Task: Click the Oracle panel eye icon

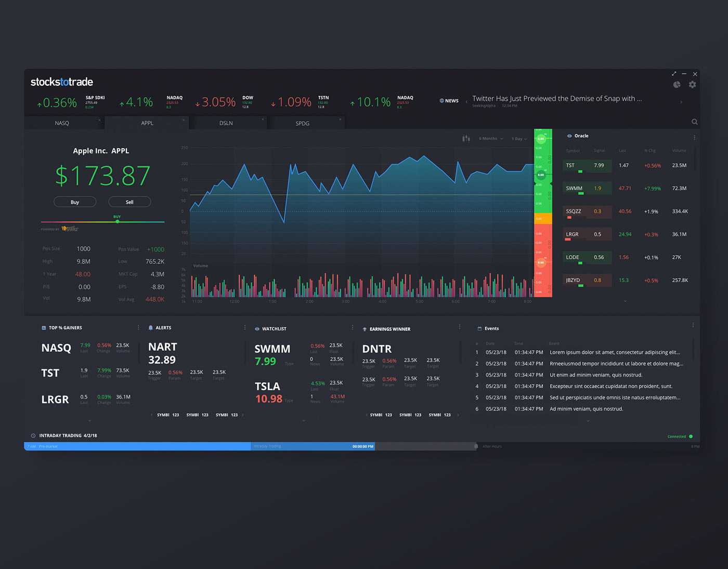Action: [569, 136]
